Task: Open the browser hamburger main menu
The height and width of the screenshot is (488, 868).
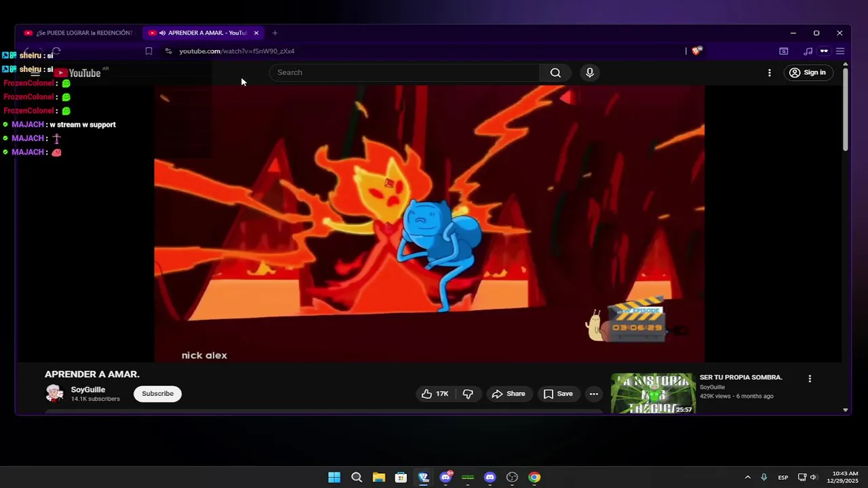Action: [x=840, y=51]
